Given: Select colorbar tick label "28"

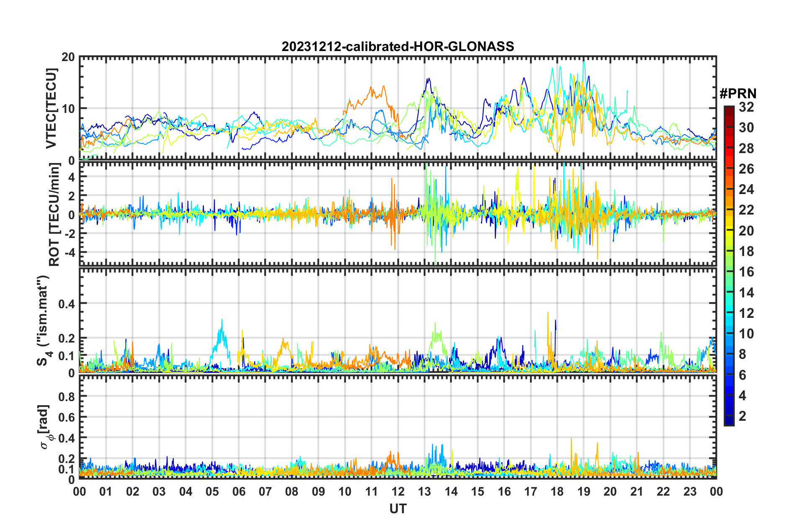Looking at the screenshot, I should tap(746, 148).
